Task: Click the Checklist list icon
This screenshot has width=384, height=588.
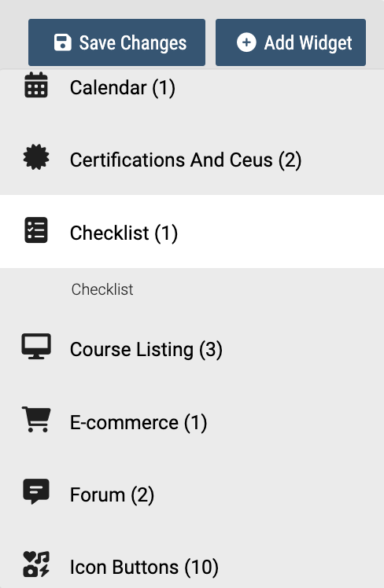Action: (x=36, y=230)
